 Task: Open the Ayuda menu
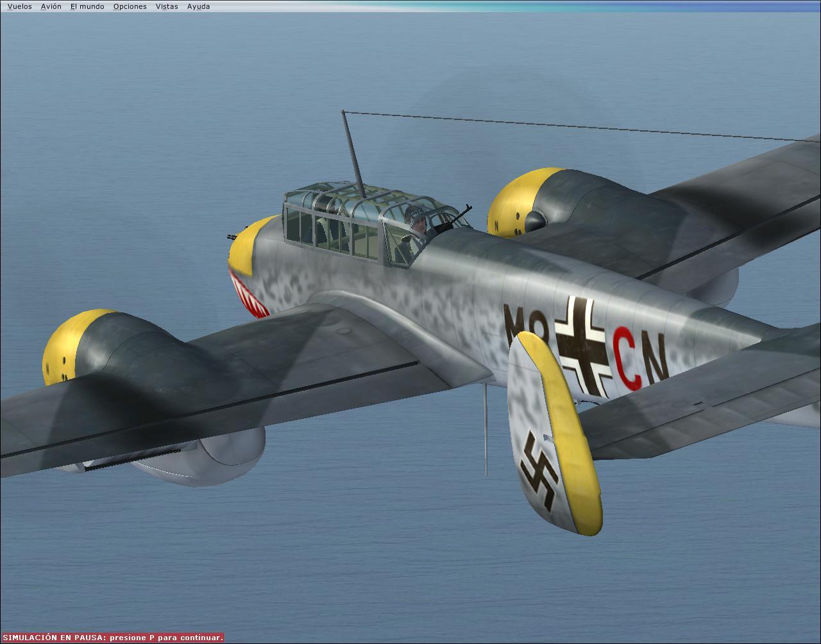click(x=198, y=6)
